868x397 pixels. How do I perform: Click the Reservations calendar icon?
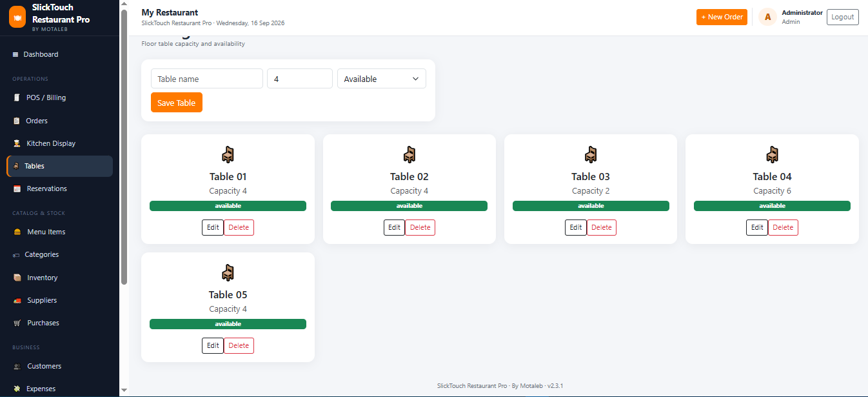pos(17,188)
